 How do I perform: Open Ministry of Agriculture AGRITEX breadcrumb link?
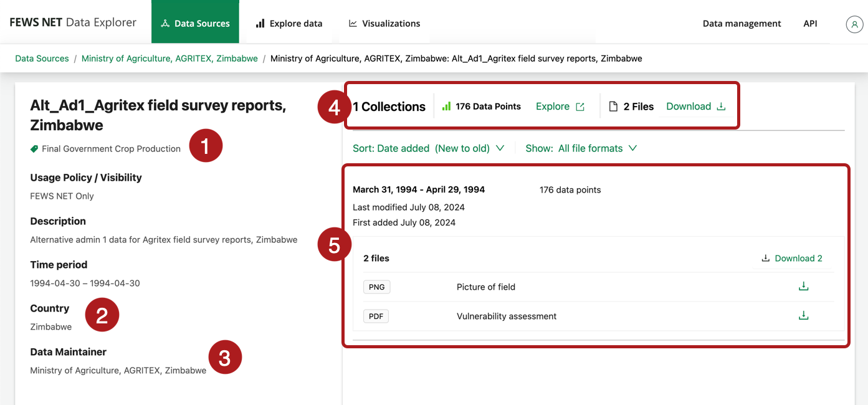pos(169,59)
